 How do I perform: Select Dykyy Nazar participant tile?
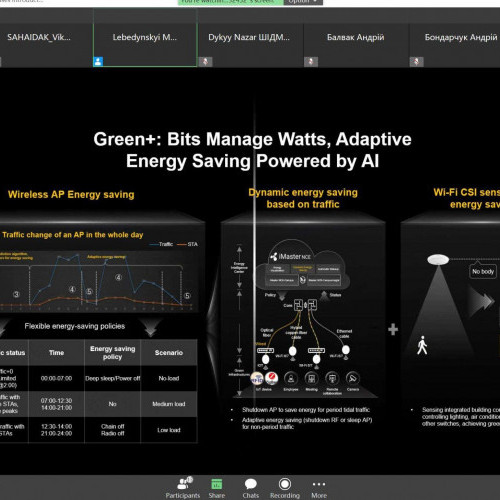tap(251, 45)
